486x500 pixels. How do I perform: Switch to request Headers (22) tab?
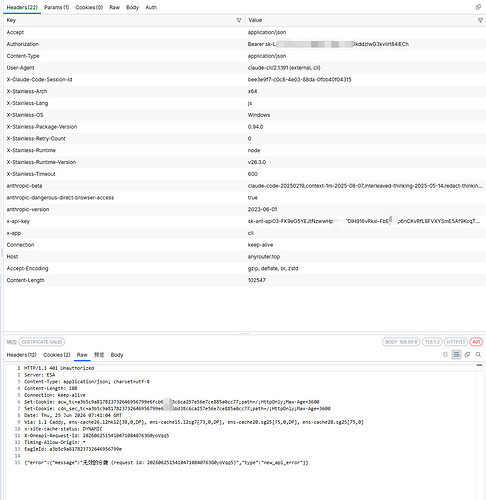tap(22, 7)
